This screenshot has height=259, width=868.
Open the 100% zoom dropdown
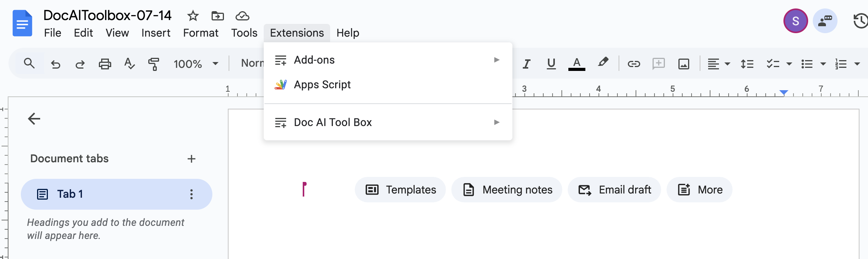click(196, 64)
